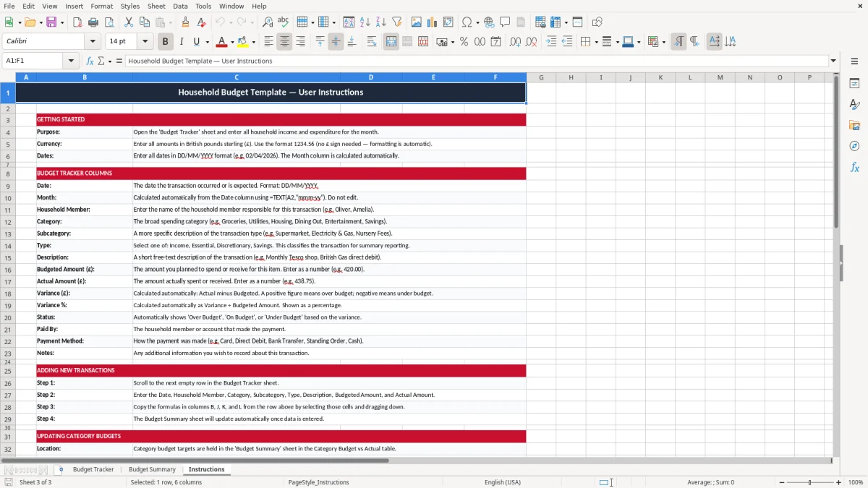Toggle Left-To-Right text direction
This screenshot has width=868, height=488.
coord(678,42)
